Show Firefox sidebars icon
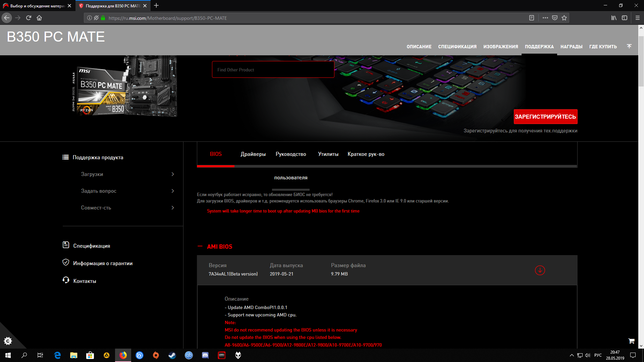 tap(625, 18)
